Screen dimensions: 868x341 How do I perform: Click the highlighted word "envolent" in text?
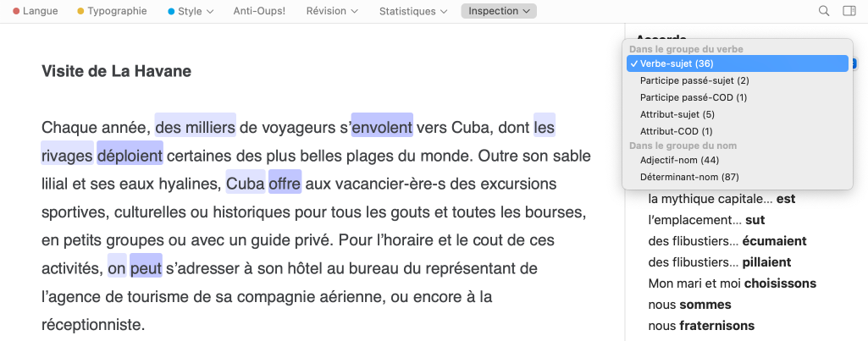pos(382,127)
